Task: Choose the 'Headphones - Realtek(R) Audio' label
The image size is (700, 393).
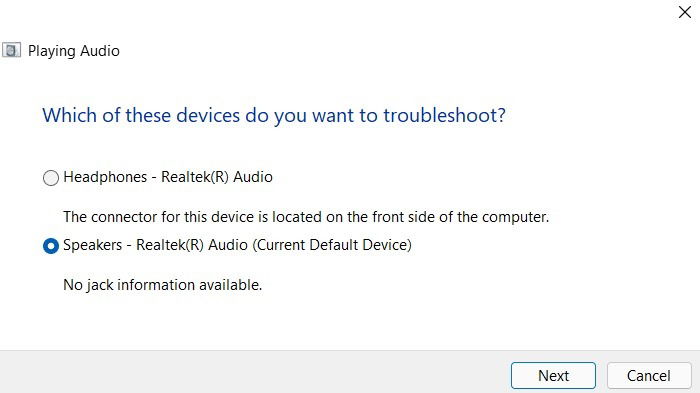Action: 168,177
